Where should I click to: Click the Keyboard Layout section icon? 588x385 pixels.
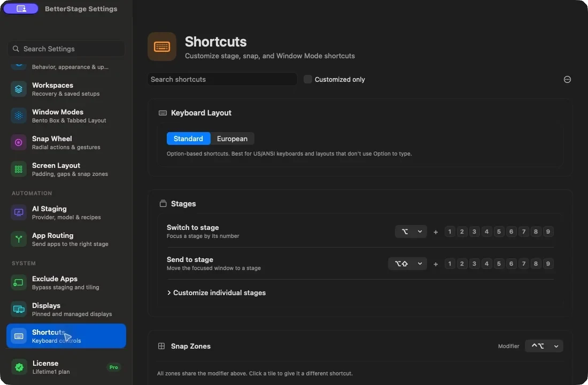click(x=163, y=113)
